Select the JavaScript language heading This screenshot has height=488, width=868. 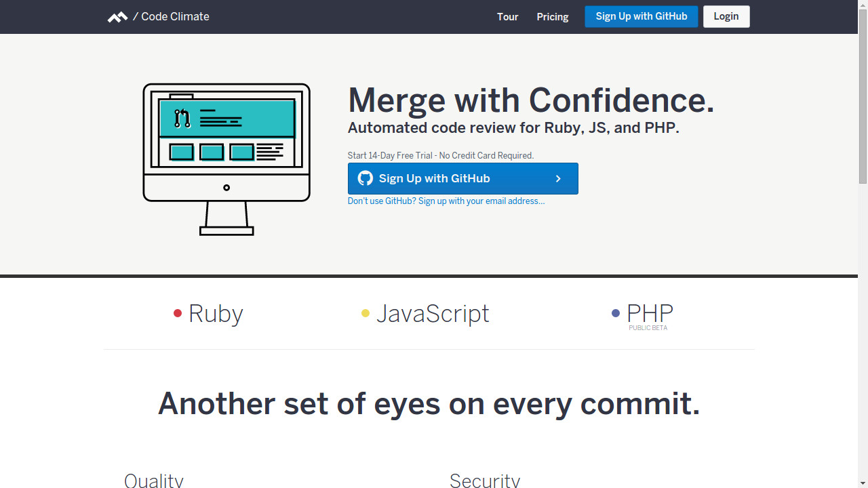[x=433, y=314]
